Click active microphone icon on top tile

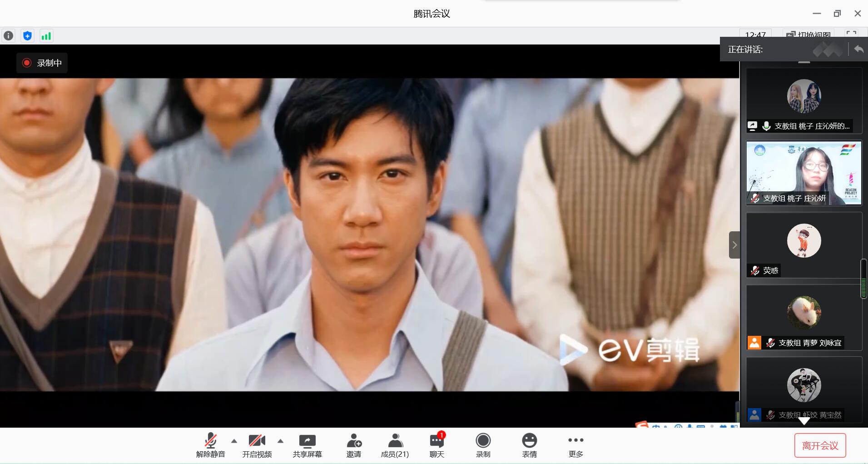(x=766, y=126)
